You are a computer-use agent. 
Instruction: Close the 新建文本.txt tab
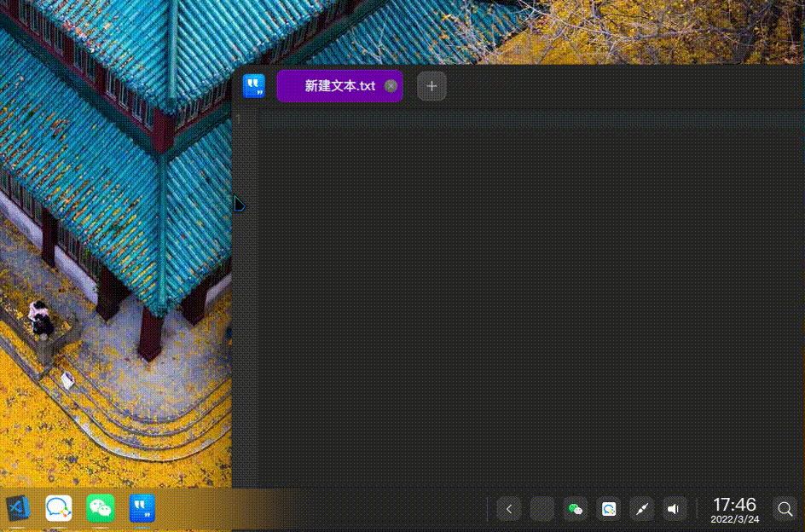click(391, 86)
